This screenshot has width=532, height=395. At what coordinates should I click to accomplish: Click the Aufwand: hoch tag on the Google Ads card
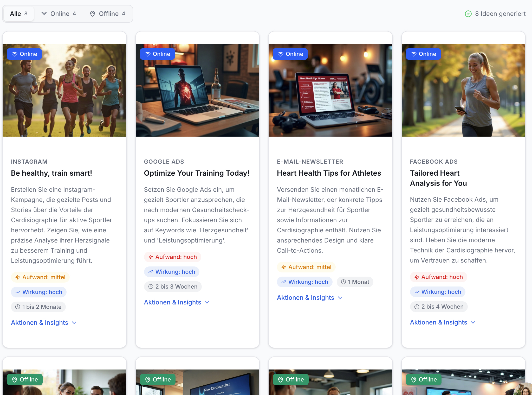173,257
